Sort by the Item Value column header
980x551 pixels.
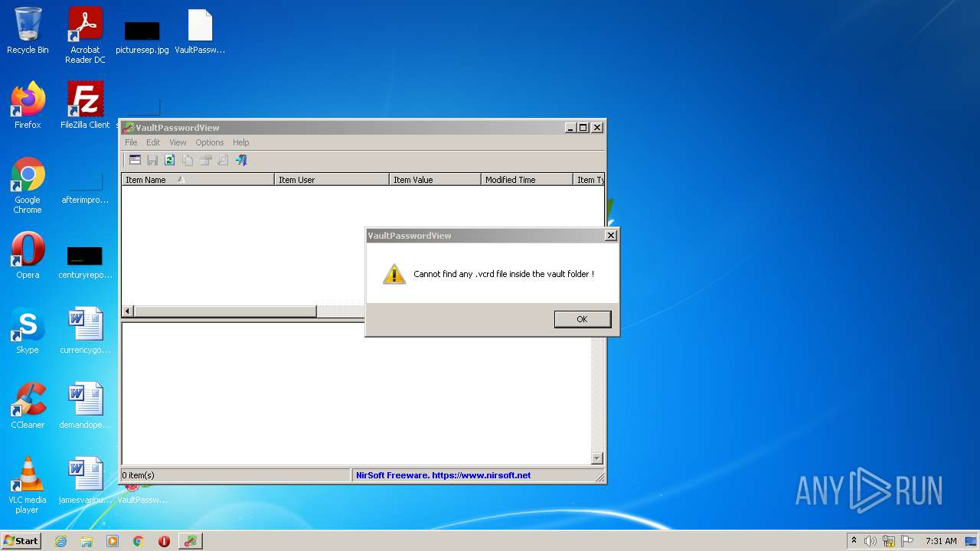(x=435, y=180)
